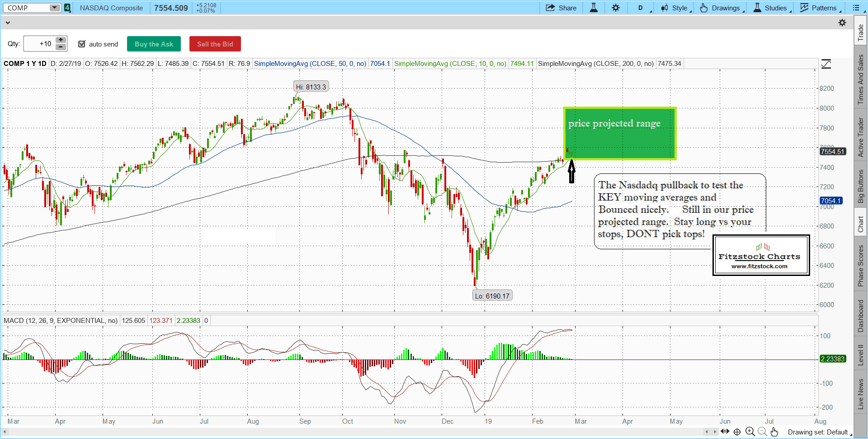868x439 pixels.
Task: Collapse the trade bar chevron
Action: pos(8,23)
